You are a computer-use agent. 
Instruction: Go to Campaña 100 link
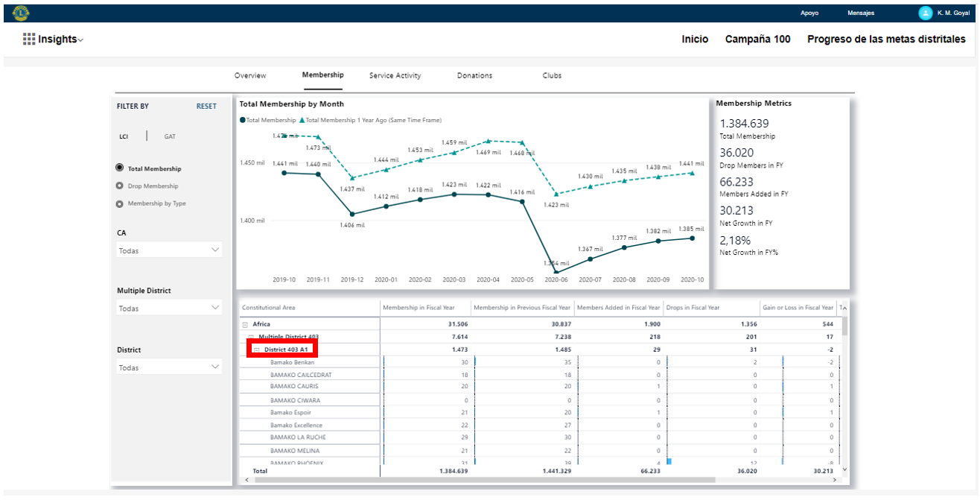[x=757, y=39]
